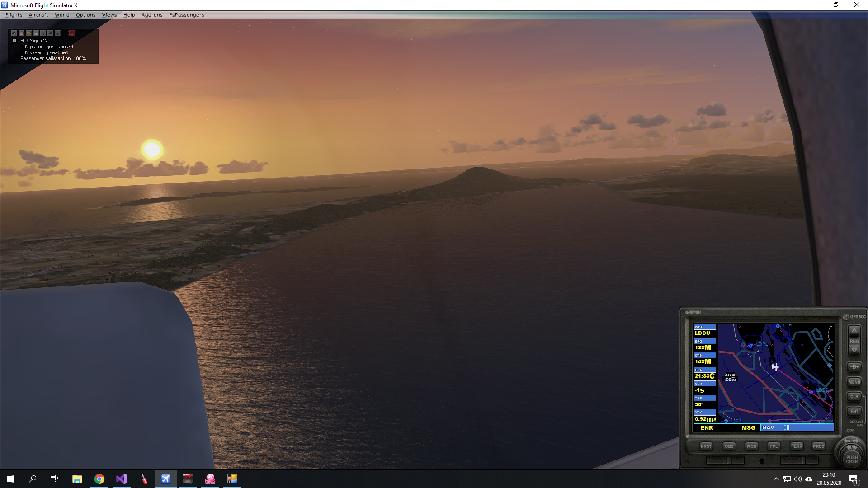The width and height of the screenshot is (868, 488).
Task: Toggle the OBS mode button on GPS
Action: click(729, 446)
